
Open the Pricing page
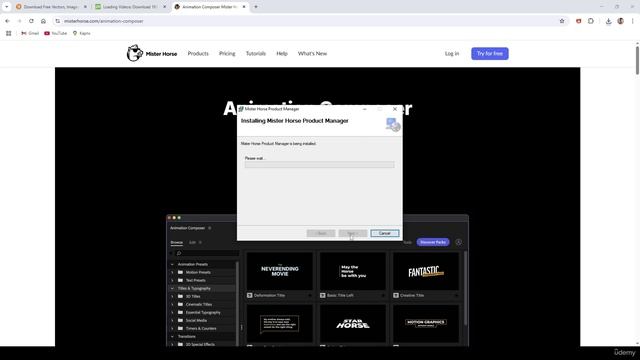point(227,53)
